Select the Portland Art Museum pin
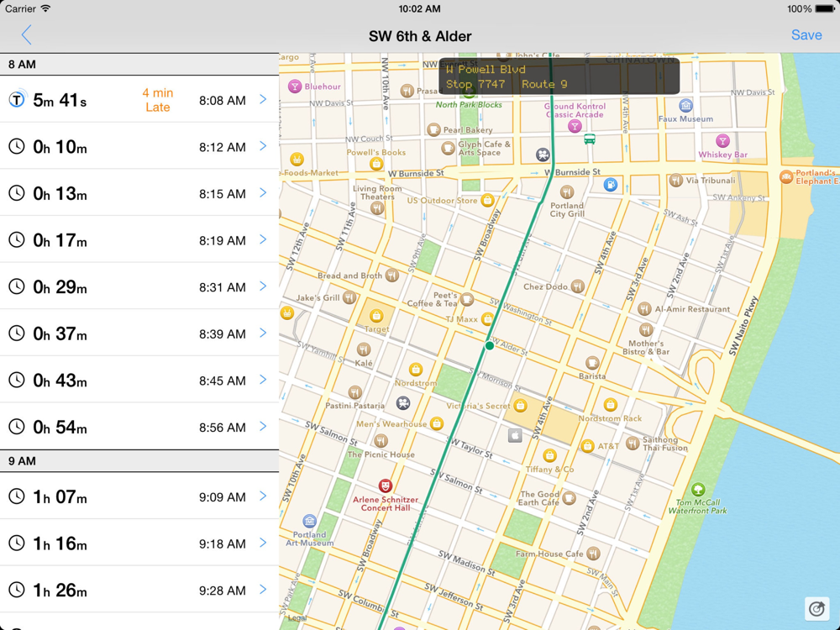 309,521
